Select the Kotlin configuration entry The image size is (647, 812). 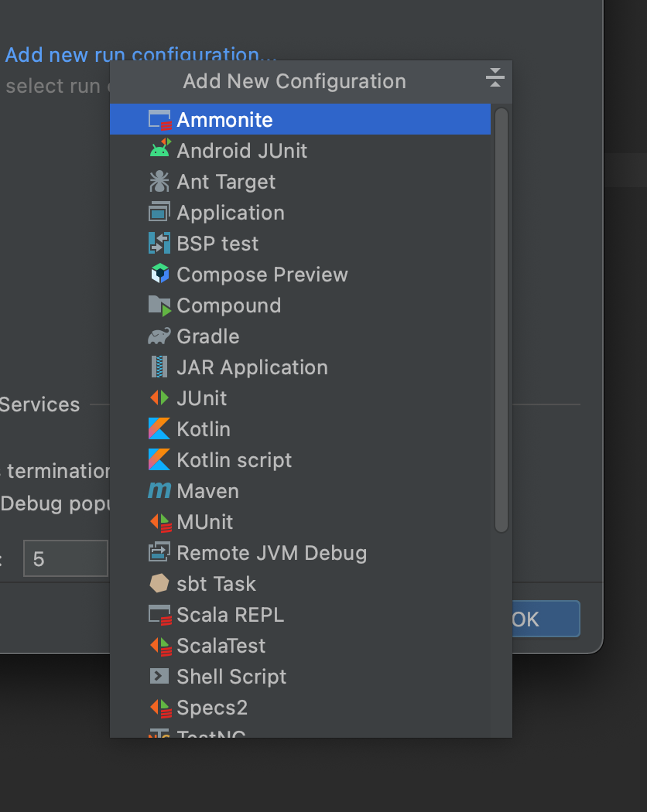click(300, 429)
